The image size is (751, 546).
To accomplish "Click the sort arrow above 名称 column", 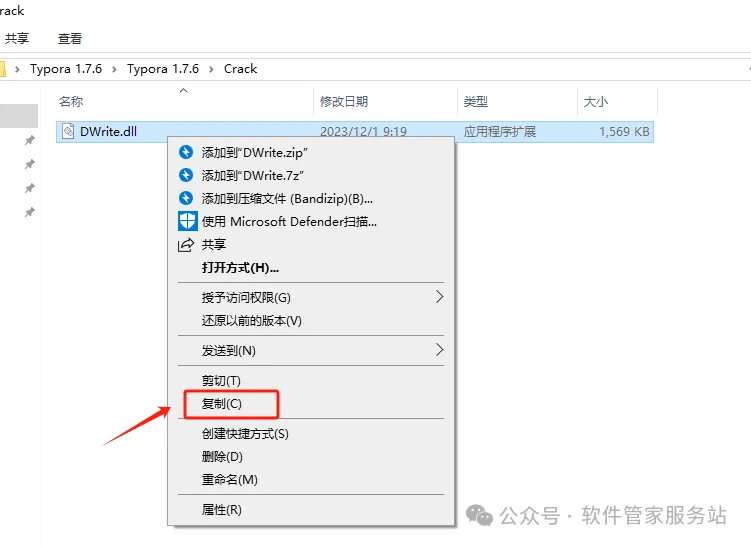I will pos(183,91).
